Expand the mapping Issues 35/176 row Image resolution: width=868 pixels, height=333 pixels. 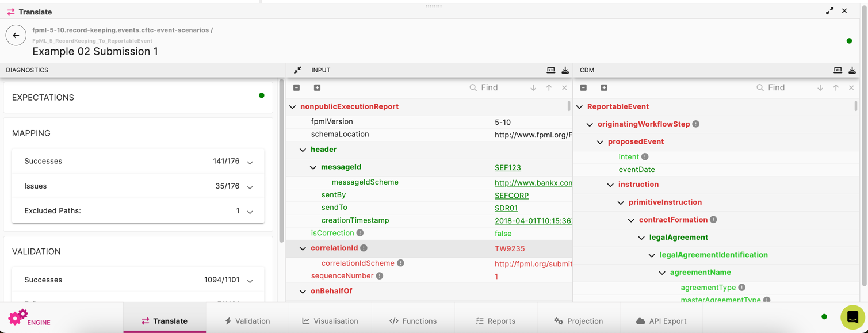tap(250, 187)
